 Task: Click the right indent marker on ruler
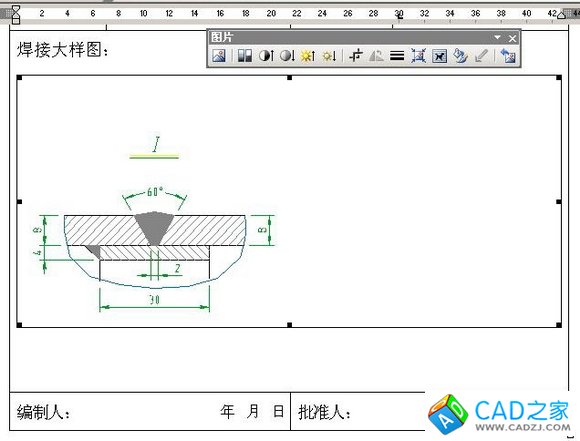point(562,15)
